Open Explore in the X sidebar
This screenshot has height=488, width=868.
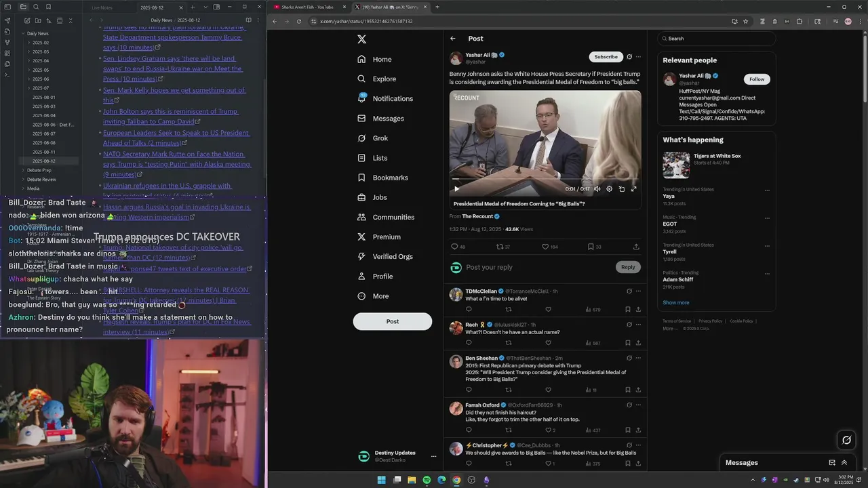(376, 79)
